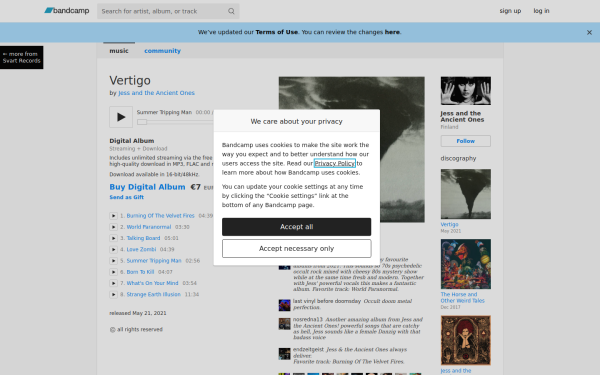Image resolution: width=600 pixels, height=375 pixels.
Task: Open The Horse and Other Weird Tales cover
Action: 466,264
